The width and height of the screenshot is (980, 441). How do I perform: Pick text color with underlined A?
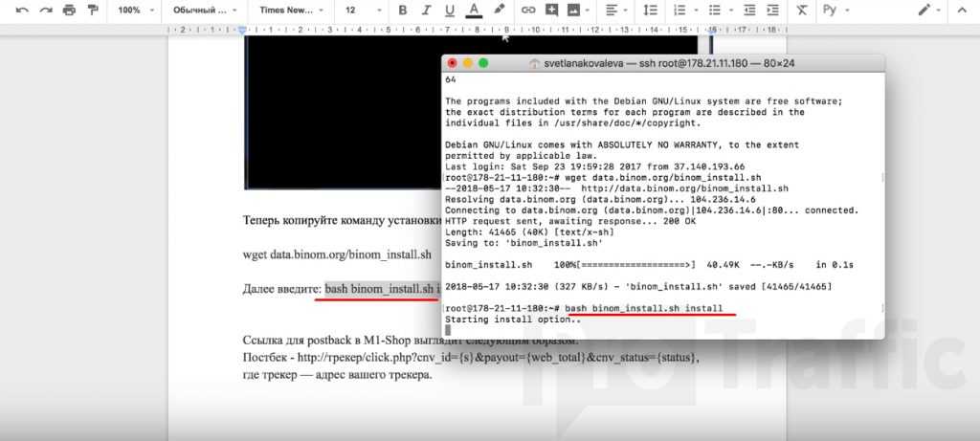tap(473, 10)
